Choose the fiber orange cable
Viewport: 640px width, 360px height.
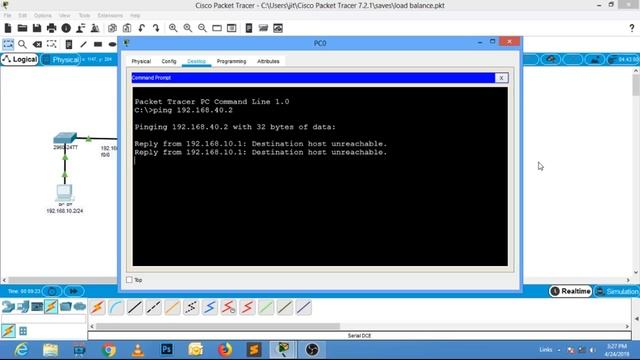click(x=172, y=307)
